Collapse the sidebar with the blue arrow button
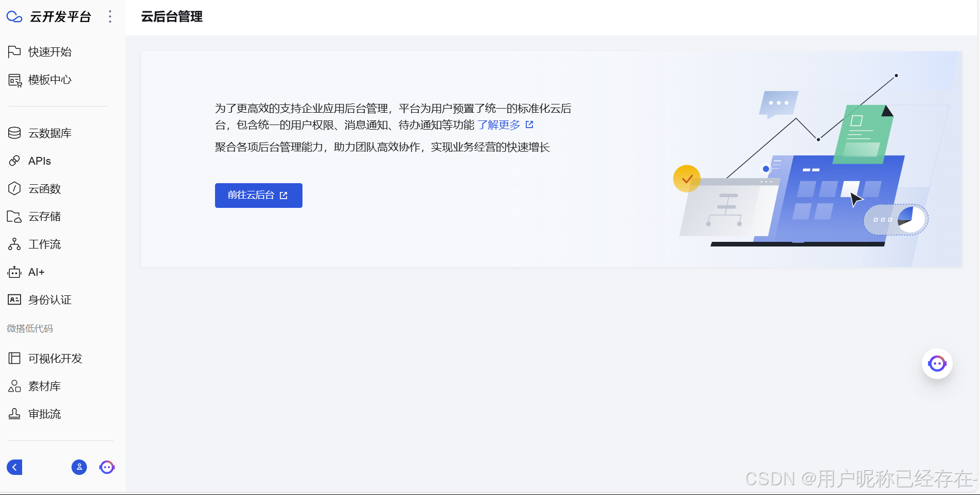Screen dimensions: 980x495 [x=14, y=467]
